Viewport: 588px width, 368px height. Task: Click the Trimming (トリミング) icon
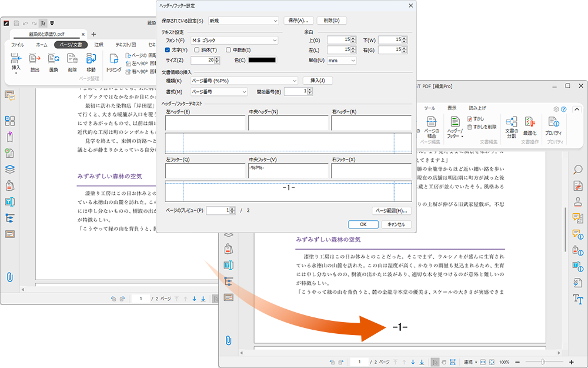coord(113,58)
